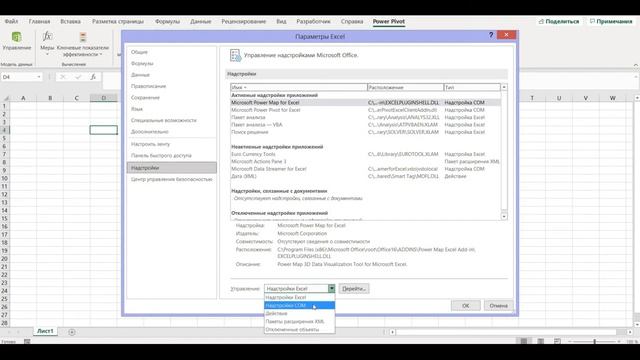Click the zoom slider in status bar
Screen dimensions: 640x360
[x=594, y=341]
